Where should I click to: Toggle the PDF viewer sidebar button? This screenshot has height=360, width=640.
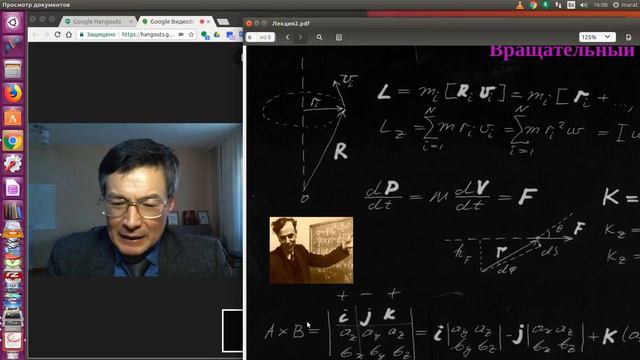(x=339, y=37)
